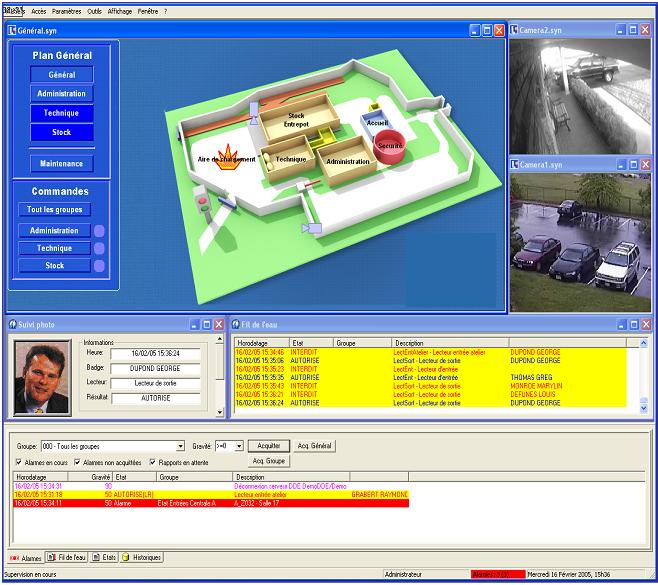Toggle the Rapports en attente checkbox
This screenshot has height=585, width=658.
coord(152,462)
